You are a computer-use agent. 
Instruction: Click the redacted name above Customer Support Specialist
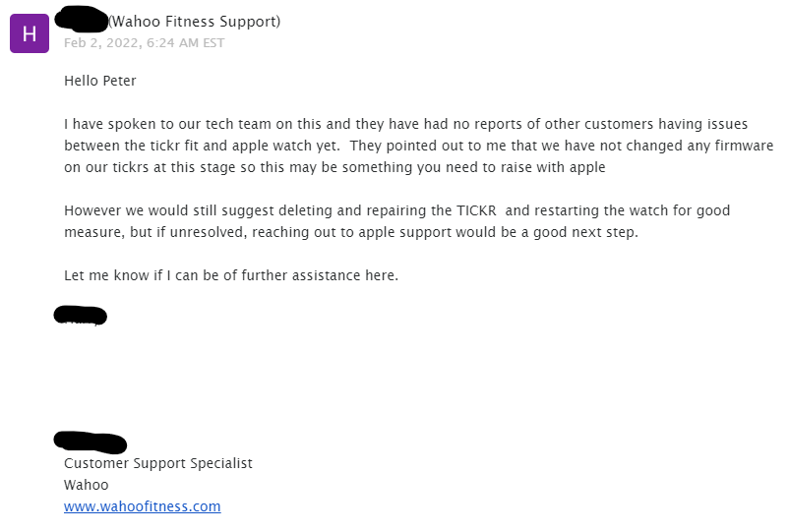(x=91, y=443)
